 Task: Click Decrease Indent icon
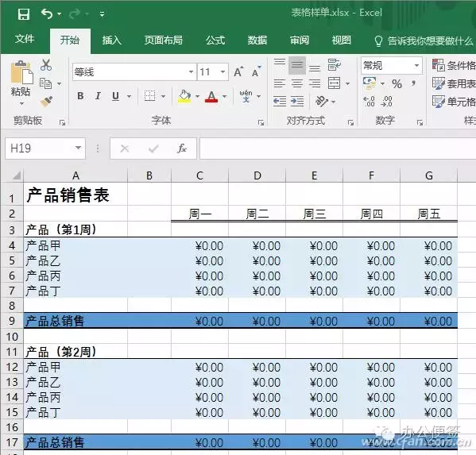[280, 101]
